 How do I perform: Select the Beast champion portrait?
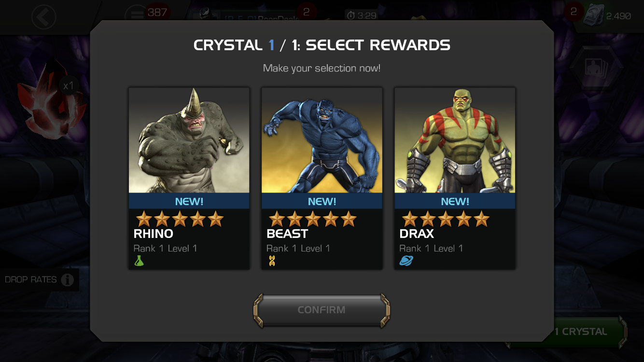click(322, 140)
